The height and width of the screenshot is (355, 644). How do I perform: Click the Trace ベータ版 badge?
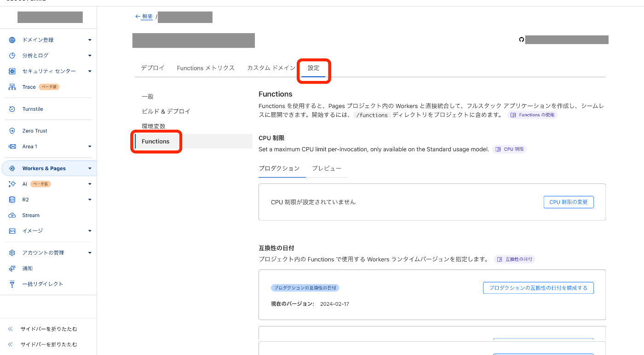(49, 87)
